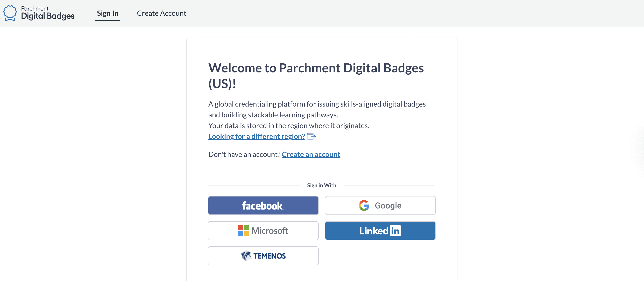Click the 'Welcome to Parchment Digital Badges (US)!' heading
The height and width of the screenshot is (281, 644).
(316, 76)
